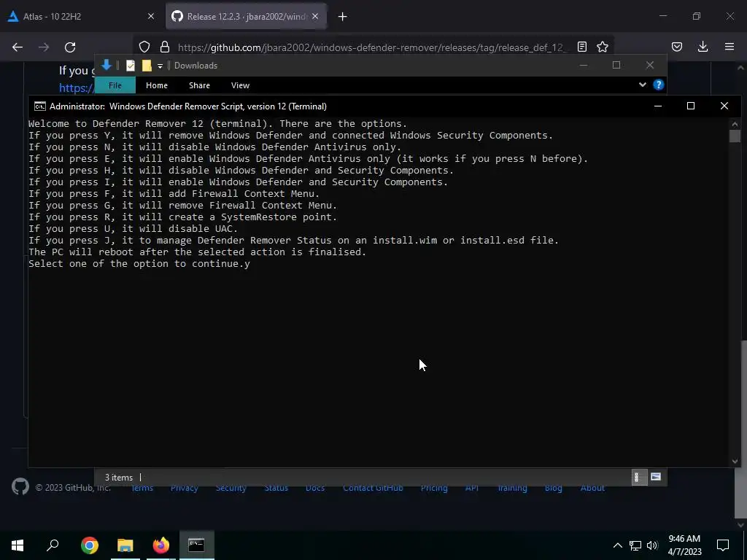This screenshot has width=747, height=560.
Task: Open Home ribbon tab in Explorer
Action: click(157, 85)
